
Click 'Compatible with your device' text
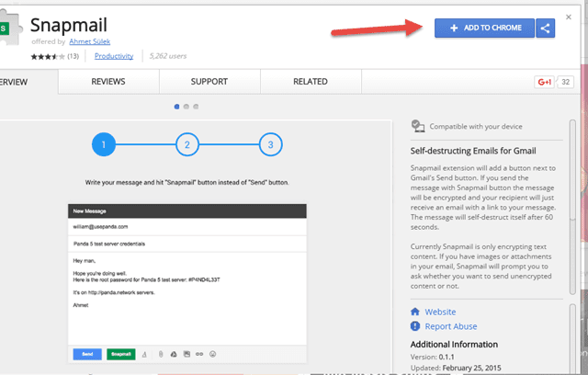click(476, 126)
